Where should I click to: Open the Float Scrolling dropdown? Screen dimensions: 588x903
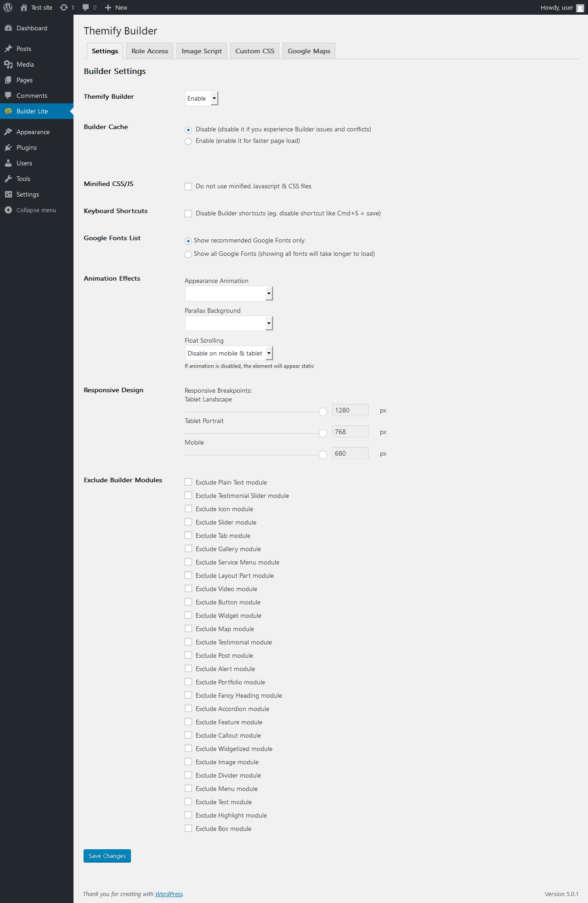coord(229,353)
